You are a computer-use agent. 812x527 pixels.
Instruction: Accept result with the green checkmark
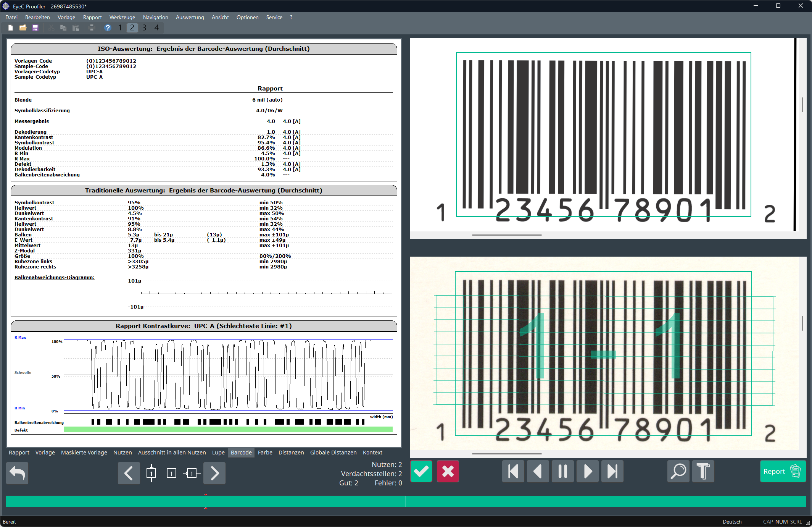click(421, 471)
